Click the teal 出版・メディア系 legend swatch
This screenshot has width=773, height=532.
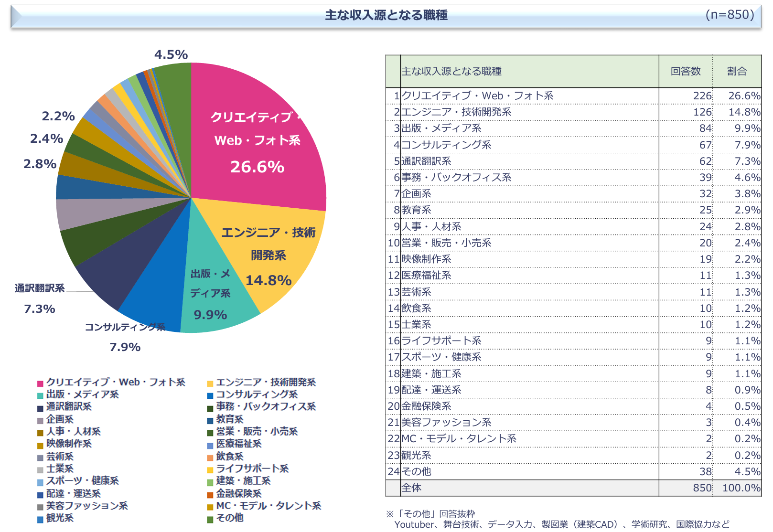tap(41, 396)
